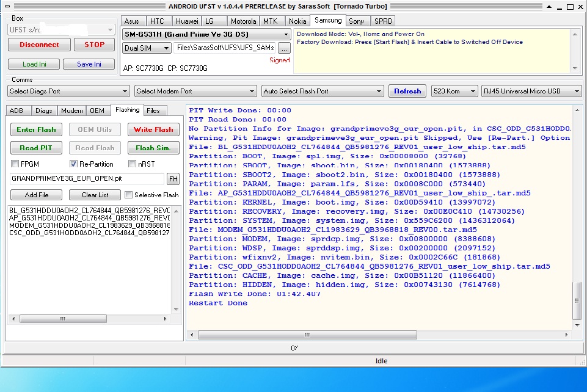Click the log vertical scrollbar thumb

(577, 300)
